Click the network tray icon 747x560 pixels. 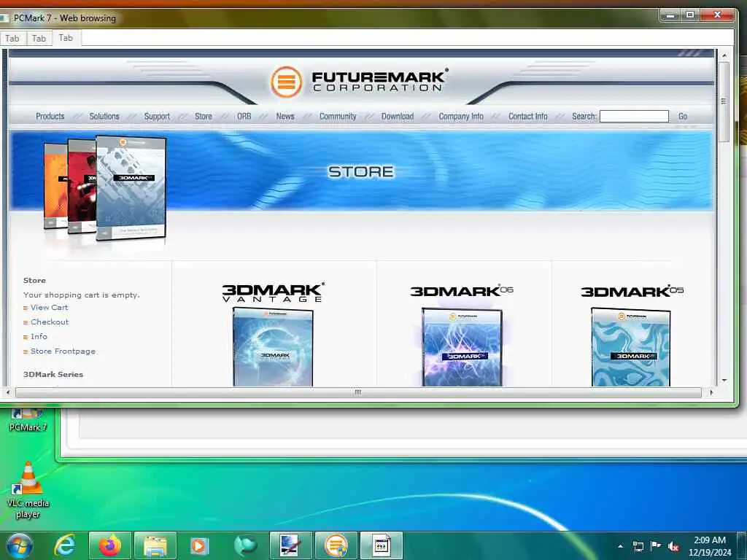coord(638,546)
